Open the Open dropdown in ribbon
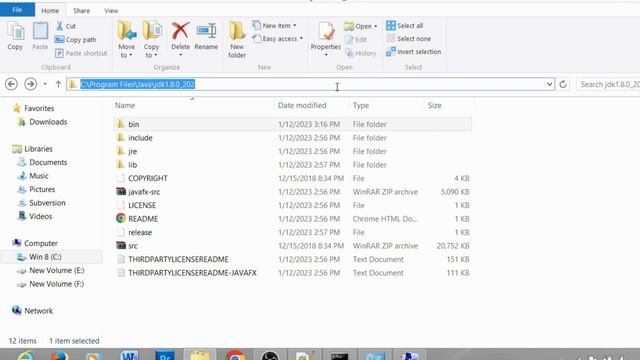The height and width of the screenshot is (360, 640). pos(361,26)
